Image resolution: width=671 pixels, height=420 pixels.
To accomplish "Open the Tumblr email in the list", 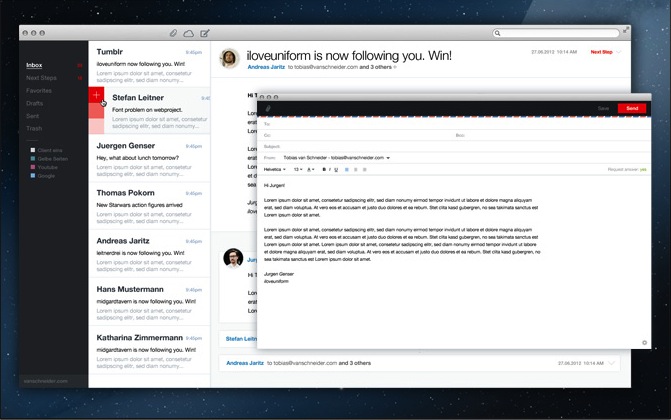I will (x=149, y=65).
